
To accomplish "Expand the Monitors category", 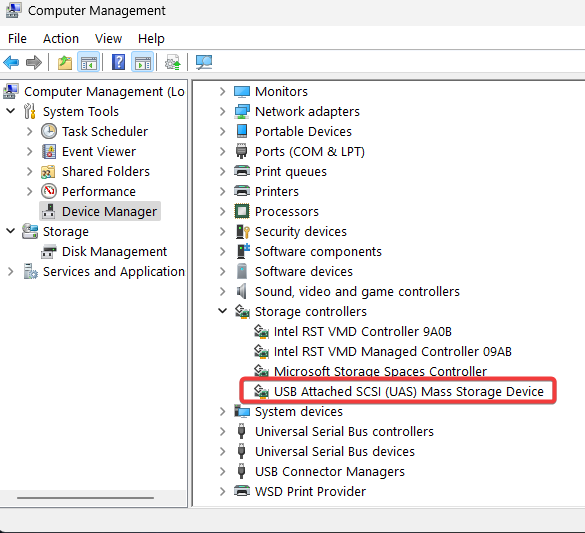I will tap(223, 91).
